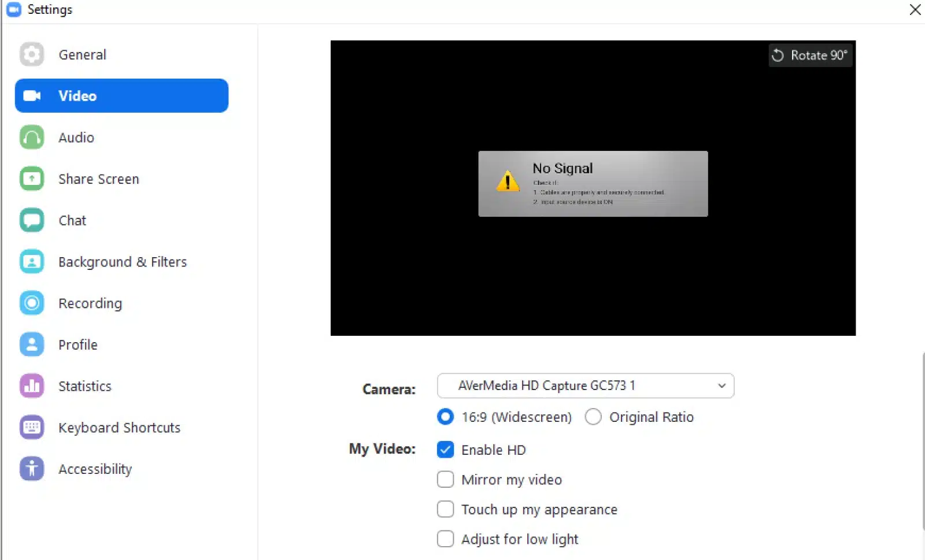925x560 pixels.
Task: Close the Settings window
Action: pos(915,10)
